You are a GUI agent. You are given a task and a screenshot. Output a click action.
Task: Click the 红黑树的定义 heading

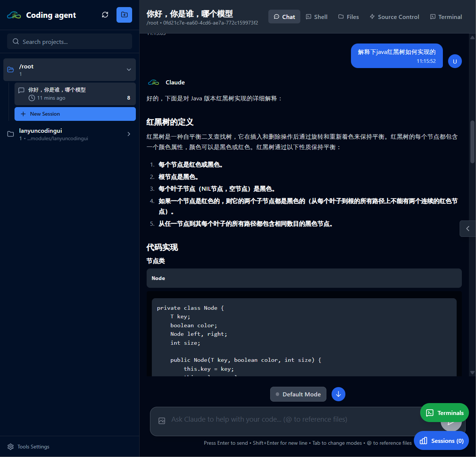coord(170,122)
